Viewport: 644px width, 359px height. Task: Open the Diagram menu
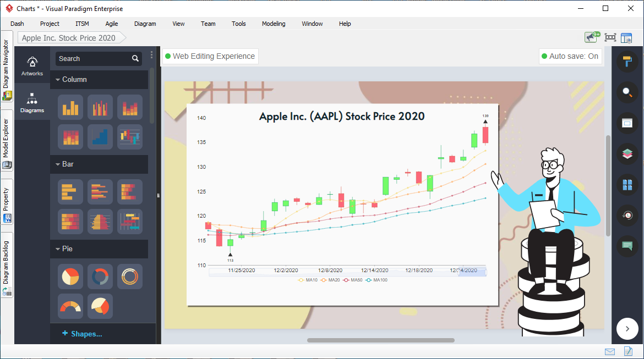click(x=145, y=24)
